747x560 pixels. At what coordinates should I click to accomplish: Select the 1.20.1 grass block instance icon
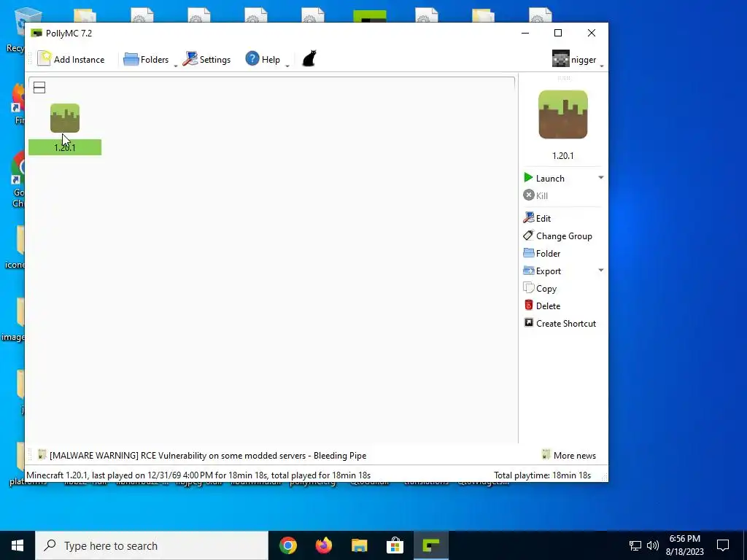pyautogui.click(x=65, y=118)
